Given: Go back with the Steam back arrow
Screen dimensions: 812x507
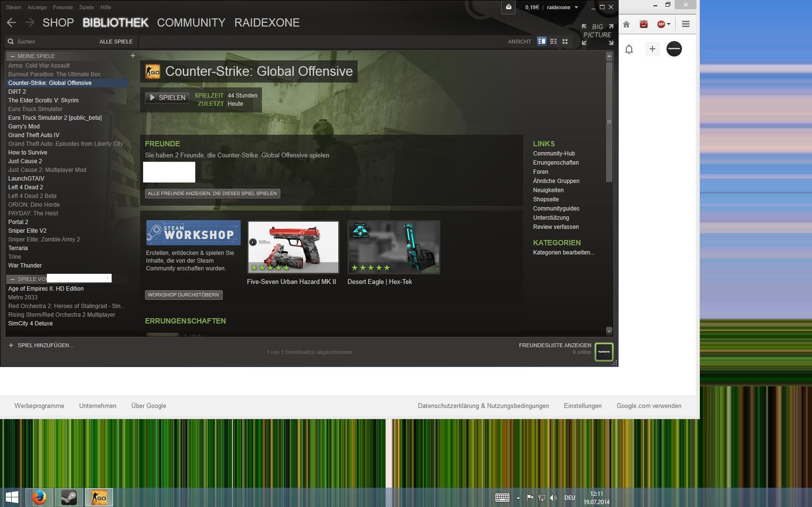Looking at the screenshot, I should [12, 23].
